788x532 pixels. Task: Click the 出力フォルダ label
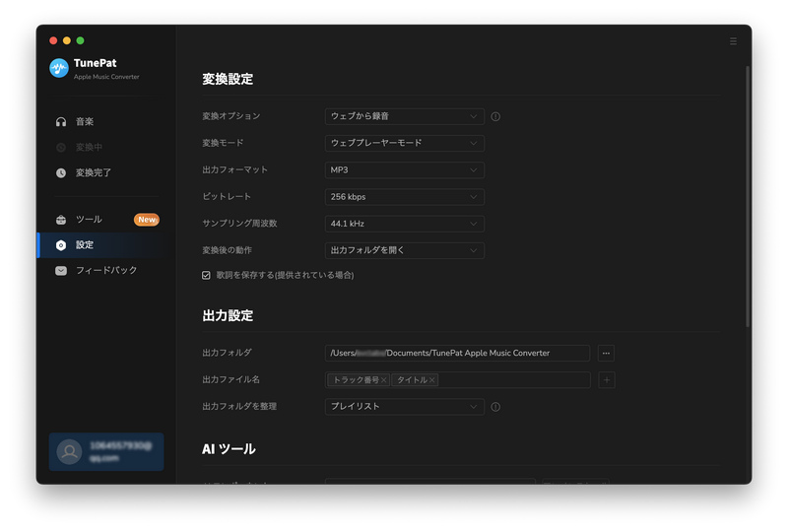(x=227, y=353)
